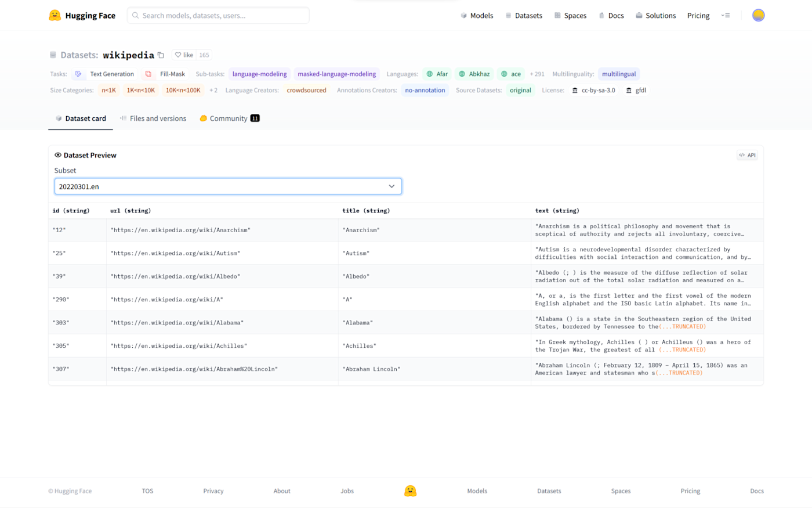The height and width of the screenshot is (508, 812).
Task: Select the masked-language-modeling tag
Action: pos(337,74)
